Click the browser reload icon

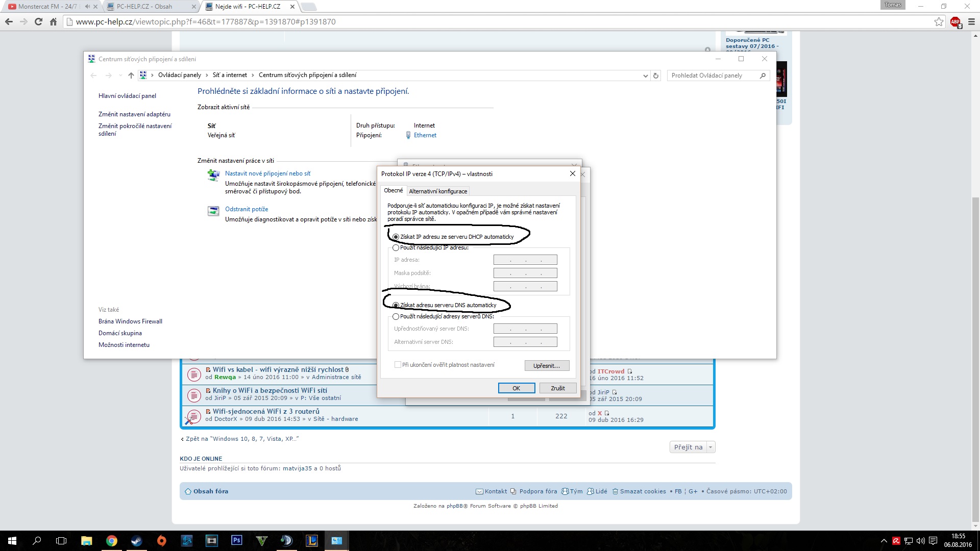[38, 21]
